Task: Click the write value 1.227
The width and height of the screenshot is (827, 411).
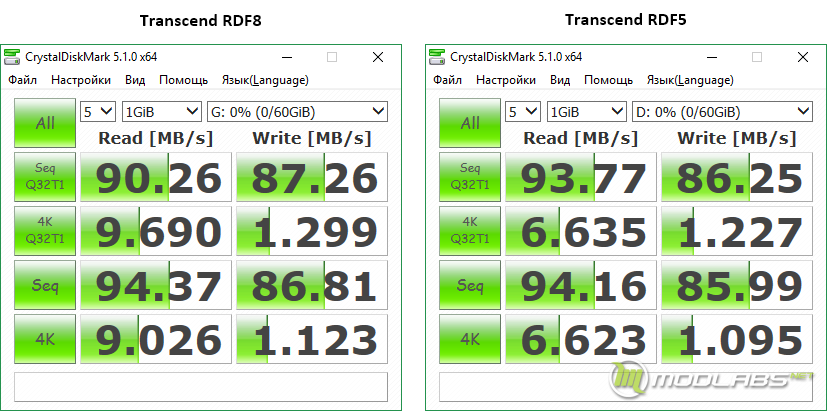Action: (x=737, y=231)
